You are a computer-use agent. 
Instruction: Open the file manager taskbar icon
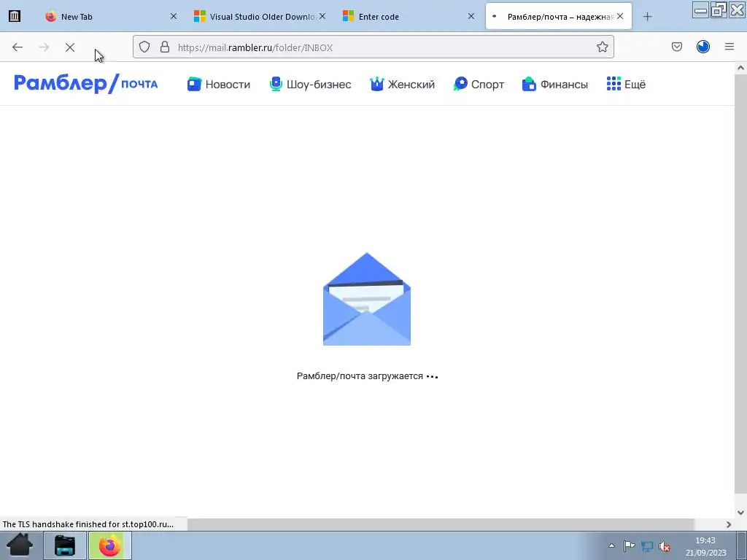tap(65, 545)
